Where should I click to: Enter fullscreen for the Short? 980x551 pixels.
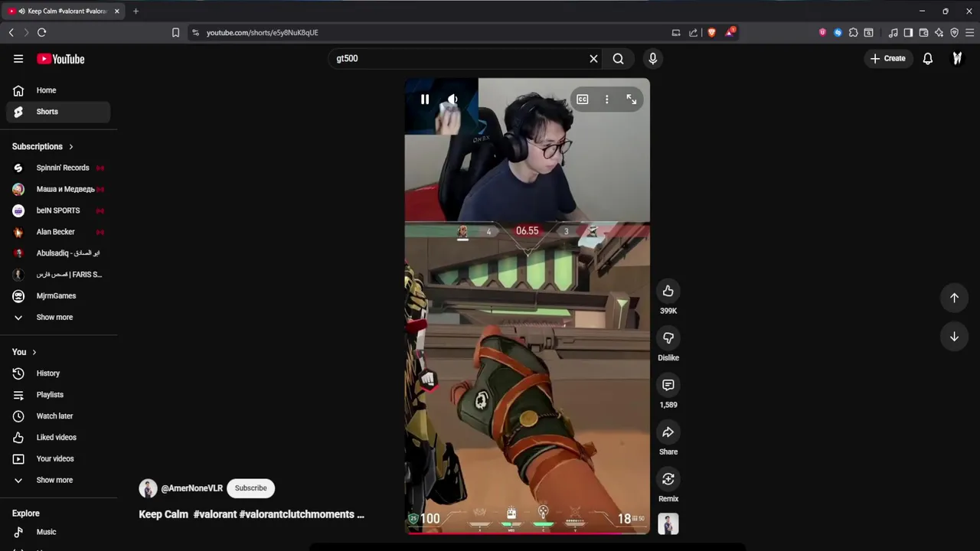point(632,99)
